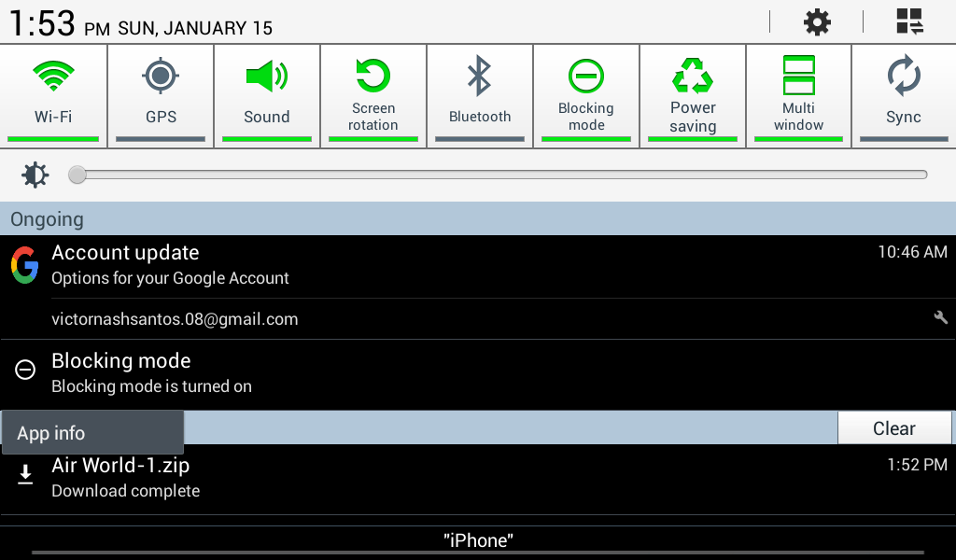Open Blocking mode is turned on notification
Viewport: 956px width, 560px height.
pos(478,374)
